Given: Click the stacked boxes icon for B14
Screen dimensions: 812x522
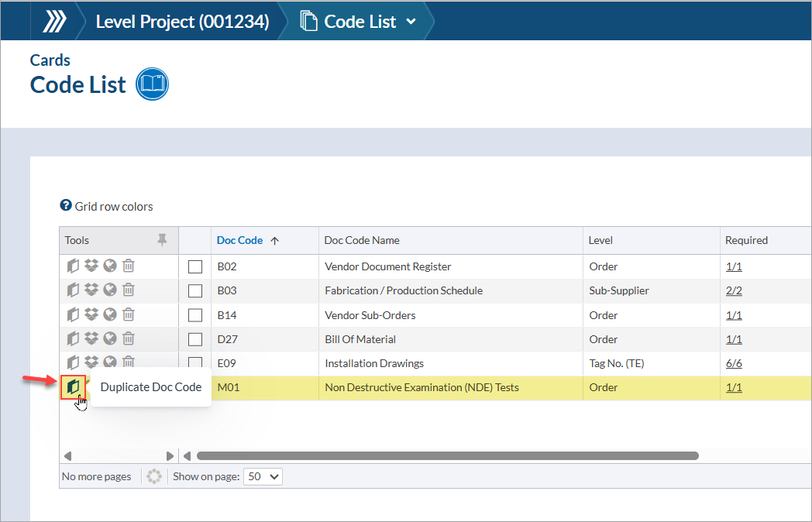Looking at the screenshot, I should point(91,315).
